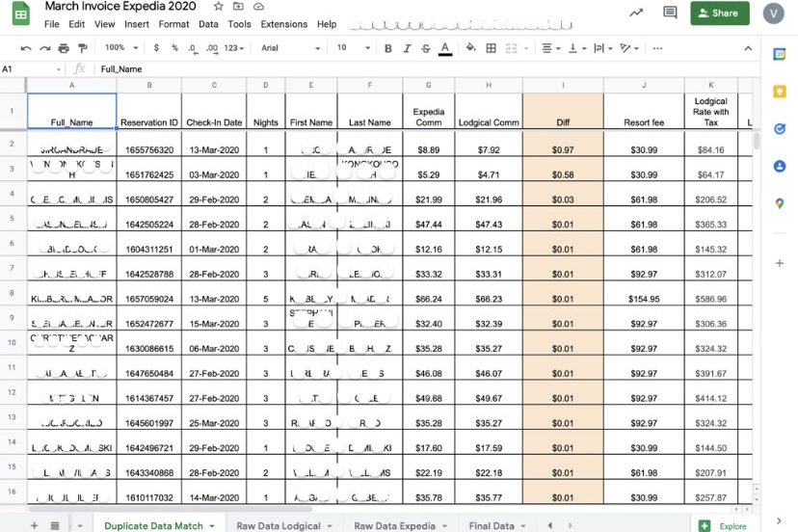
Task: Check the cloud save status icon
Action: coord(258,7)
